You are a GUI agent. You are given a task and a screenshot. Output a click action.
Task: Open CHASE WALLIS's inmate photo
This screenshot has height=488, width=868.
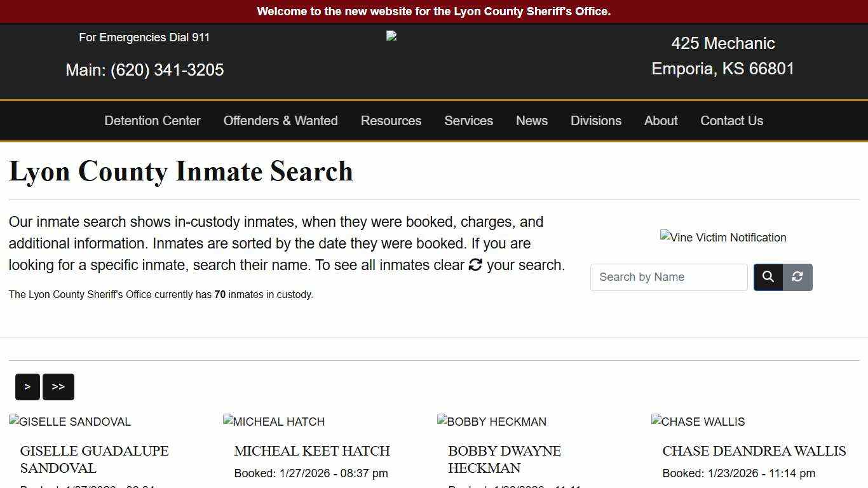[x=698, y=421]
